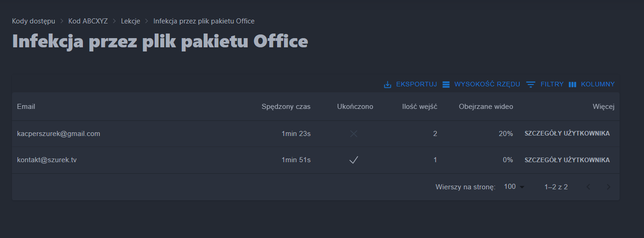The height and width of the screenshot is (238, 644).
Task: Go to Kody dostępu breadcrumb
Action: (x=34, y=21)
